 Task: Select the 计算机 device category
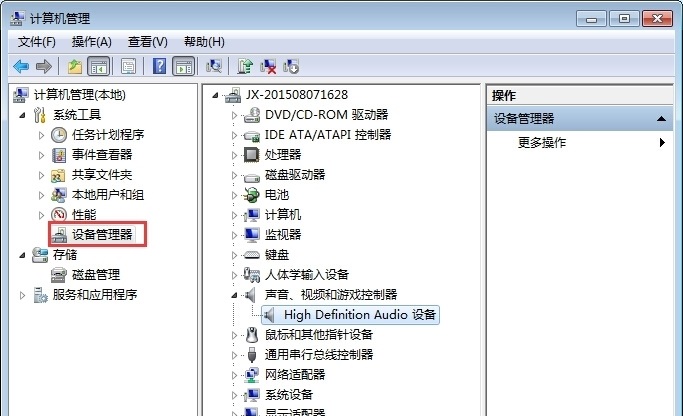283,215
